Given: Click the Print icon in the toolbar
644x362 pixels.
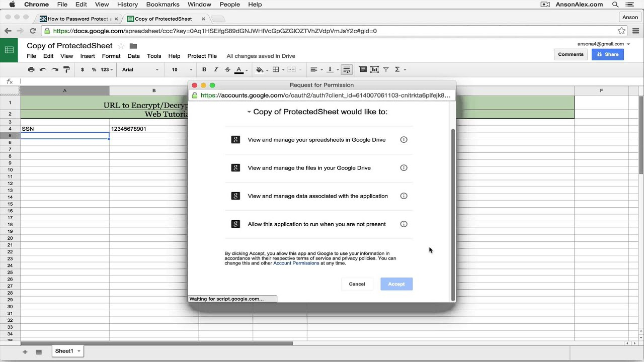Looking at the screenshot, I should click(31, 69).
